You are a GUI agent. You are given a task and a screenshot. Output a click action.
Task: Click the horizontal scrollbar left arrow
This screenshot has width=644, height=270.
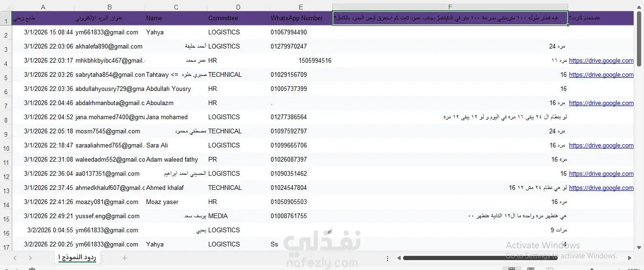[x=399, y=258]
